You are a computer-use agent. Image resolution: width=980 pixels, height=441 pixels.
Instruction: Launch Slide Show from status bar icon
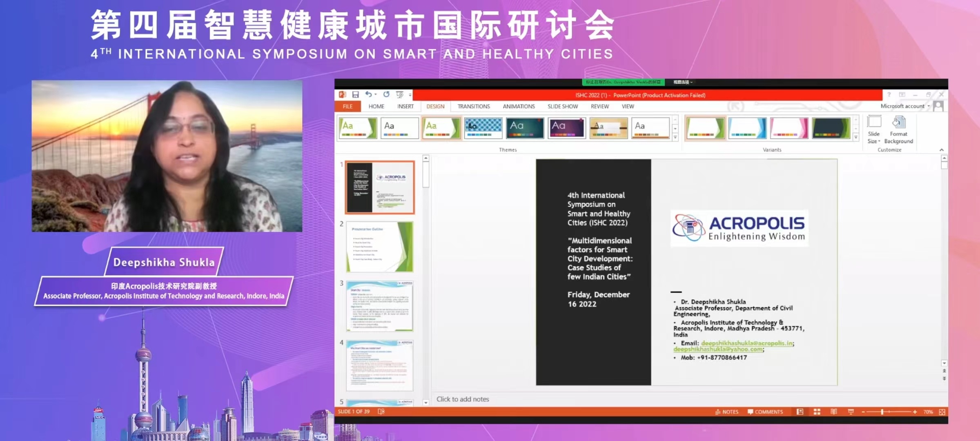tap(851, 412)
